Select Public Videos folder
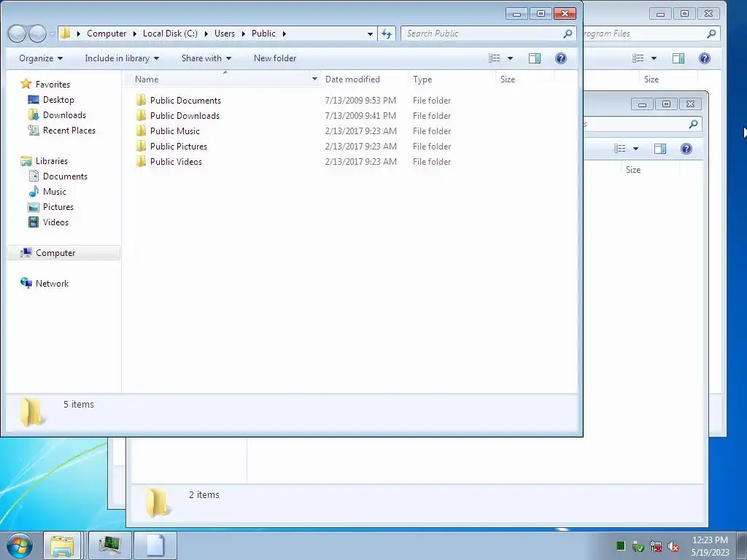747x560 pixels. [x=176, y=161]
